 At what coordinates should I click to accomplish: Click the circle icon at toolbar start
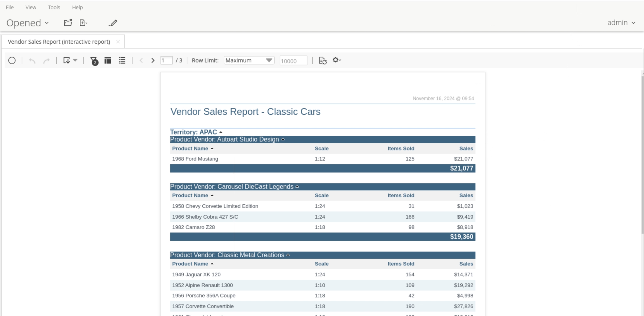[12, 60]
